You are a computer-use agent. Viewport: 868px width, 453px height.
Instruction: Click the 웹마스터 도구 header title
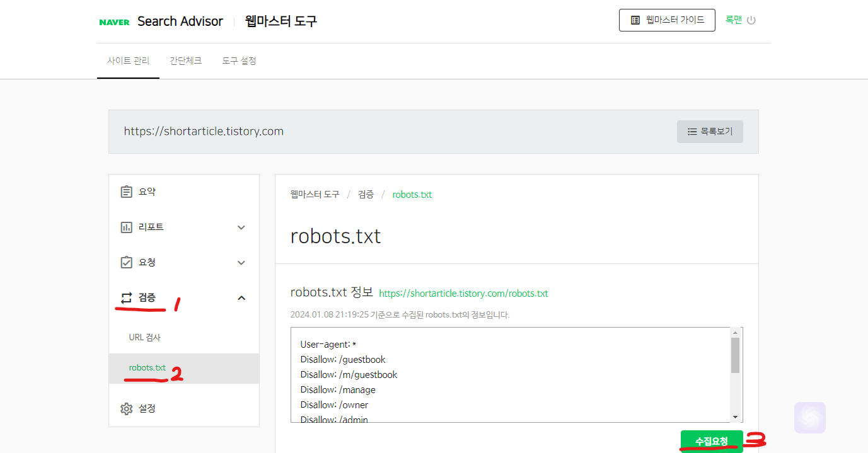[x=281, y=21]
